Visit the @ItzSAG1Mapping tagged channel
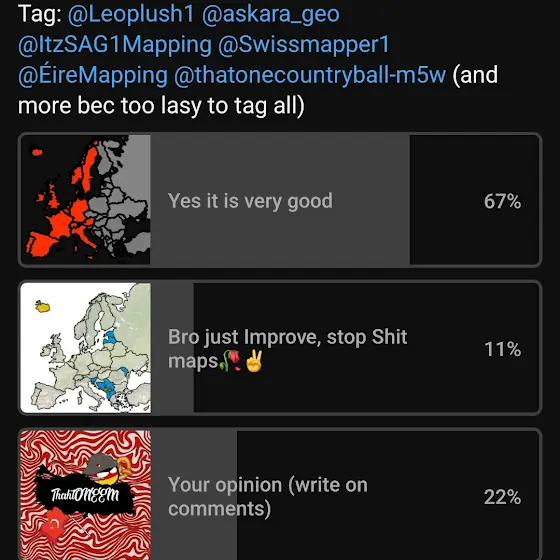Image resolution: width=560 pixels, height=560 pixels. 115,45
